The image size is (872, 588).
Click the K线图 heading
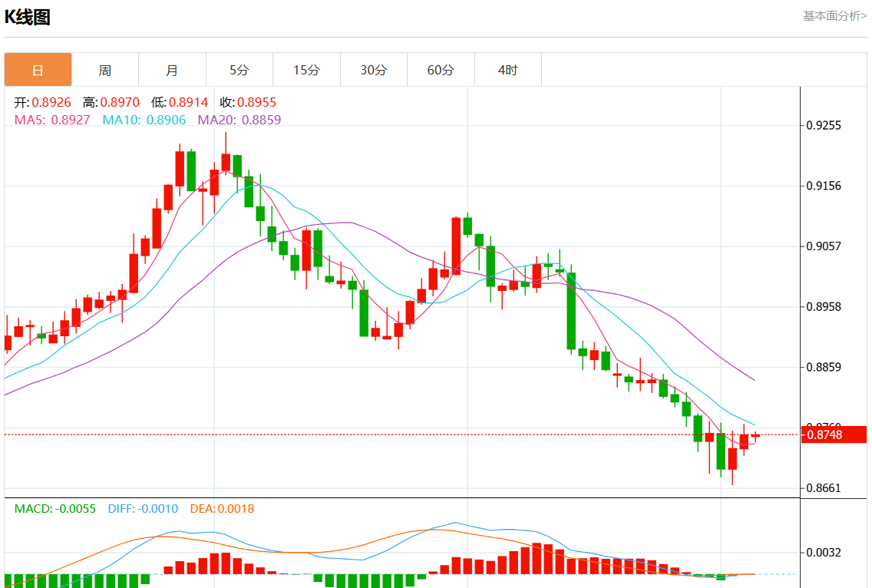coord(28,17)
